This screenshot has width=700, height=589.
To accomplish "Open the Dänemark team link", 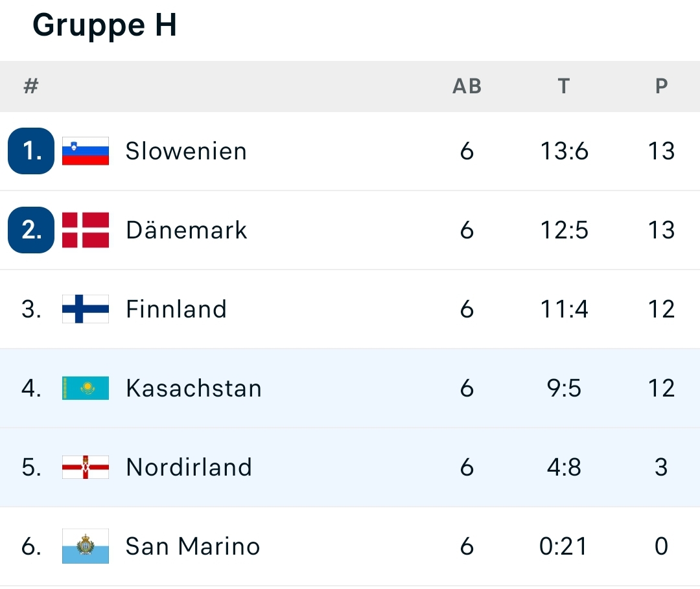I will pos(186,230).
